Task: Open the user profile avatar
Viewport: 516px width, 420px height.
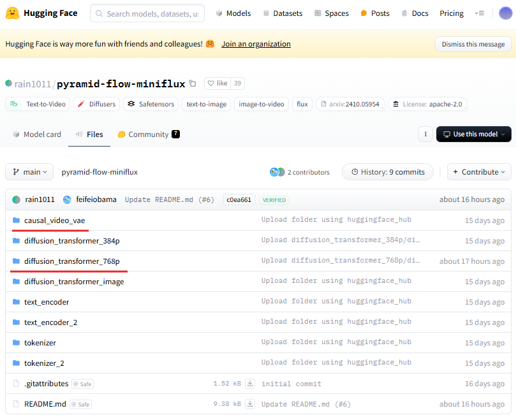Action: 505,13
